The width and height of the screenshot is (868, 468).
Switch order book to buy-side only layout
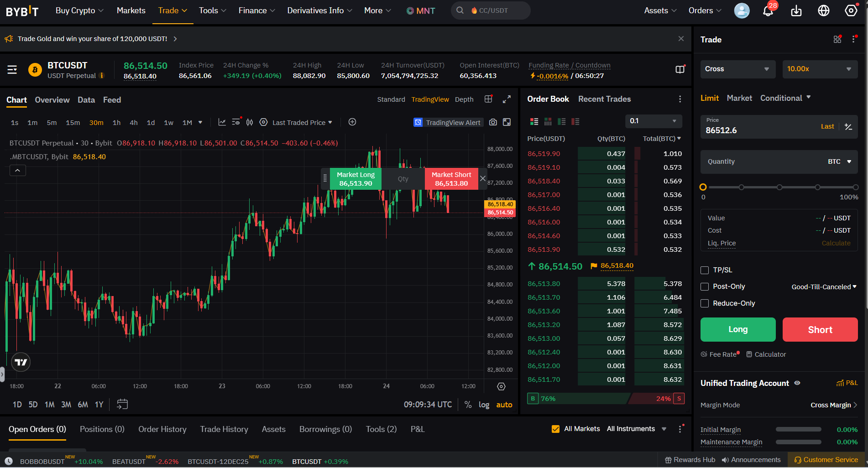click(x=562, y=121)
